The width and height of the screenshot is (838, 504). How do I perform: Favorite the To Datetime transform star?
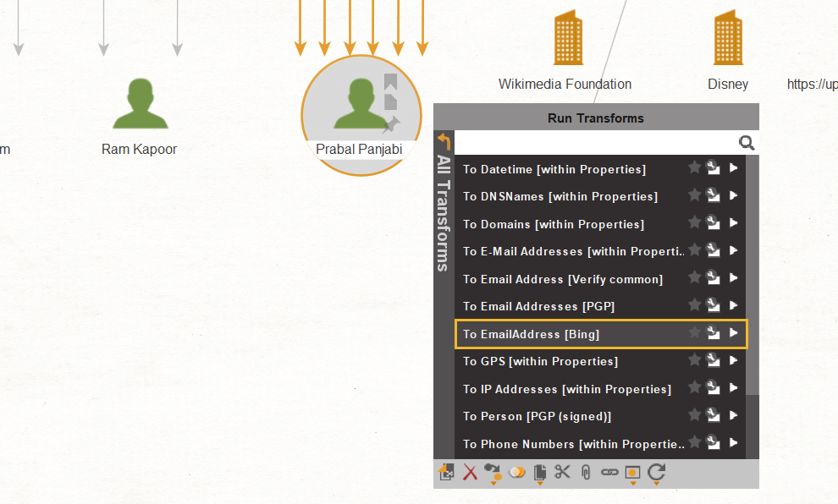click(x=694, y=167)
